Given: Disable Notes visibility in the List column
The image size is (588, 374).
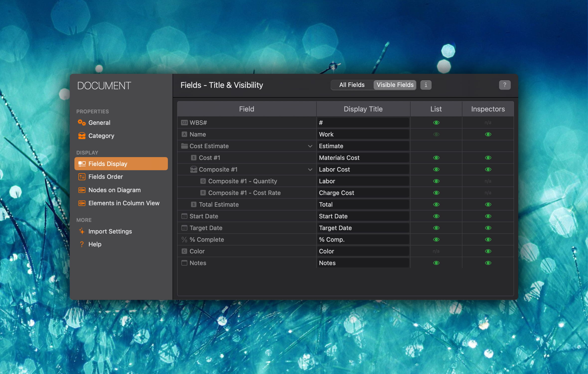Looking at the screenshot, I should coord(436,263).
